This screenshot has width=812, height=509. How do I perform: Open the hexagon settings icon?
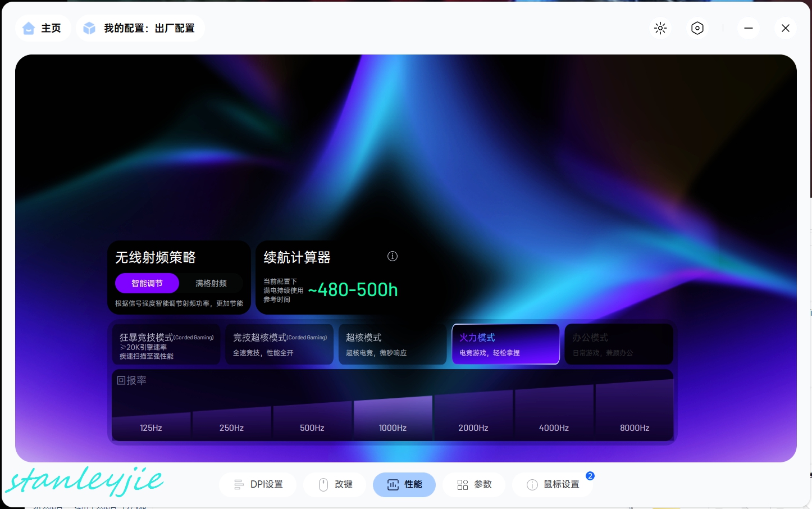click(x=697, y=28)
